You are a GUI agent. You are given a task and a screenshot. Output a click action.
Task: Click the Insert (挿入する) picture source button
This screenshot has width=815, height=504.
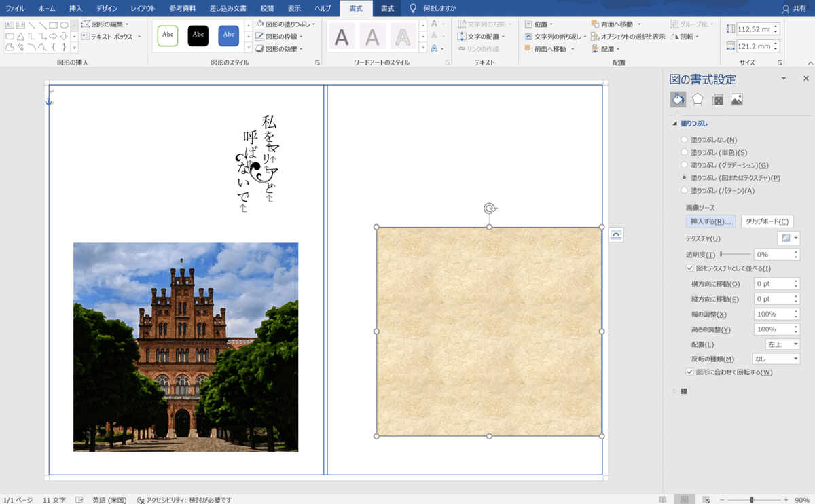click(710, 221)
